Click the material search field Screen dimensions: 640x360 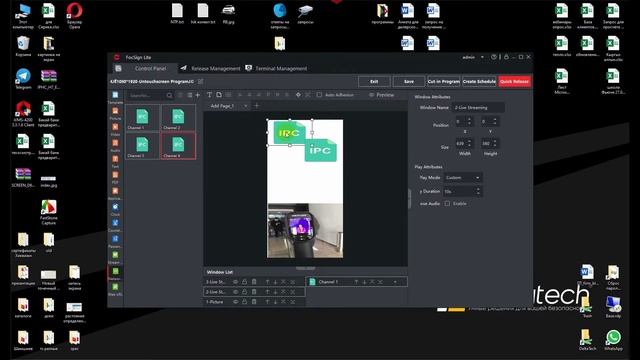[x=149, y=95]
